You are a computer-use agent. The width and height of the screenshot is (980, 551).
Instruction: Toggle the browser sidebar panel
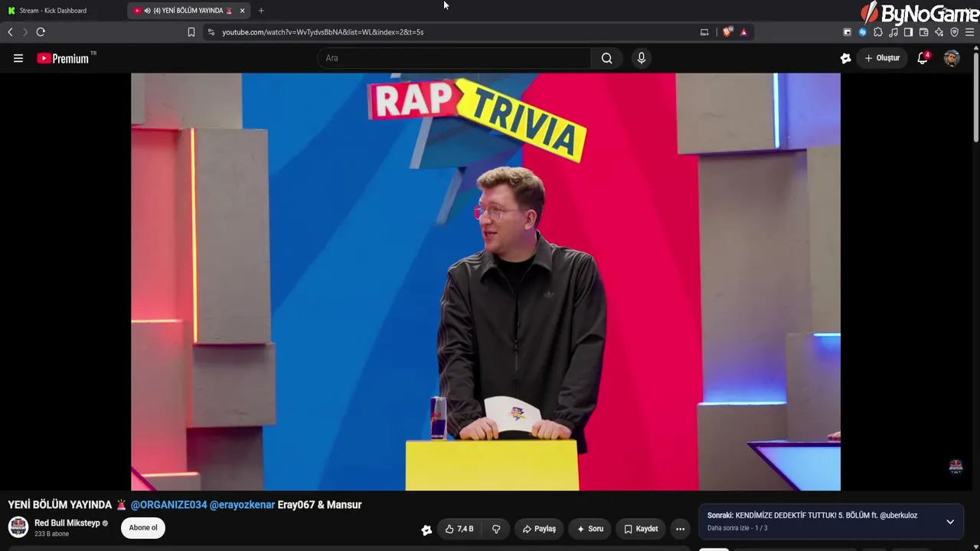pos(909,32)
